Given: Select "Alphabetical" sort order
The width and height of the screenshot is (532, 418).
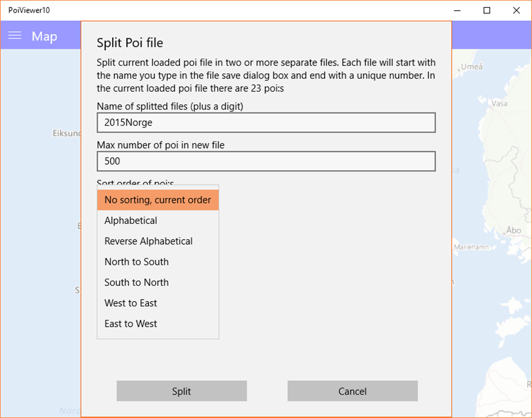Looking at the screenshot, I should click(131, 220).
